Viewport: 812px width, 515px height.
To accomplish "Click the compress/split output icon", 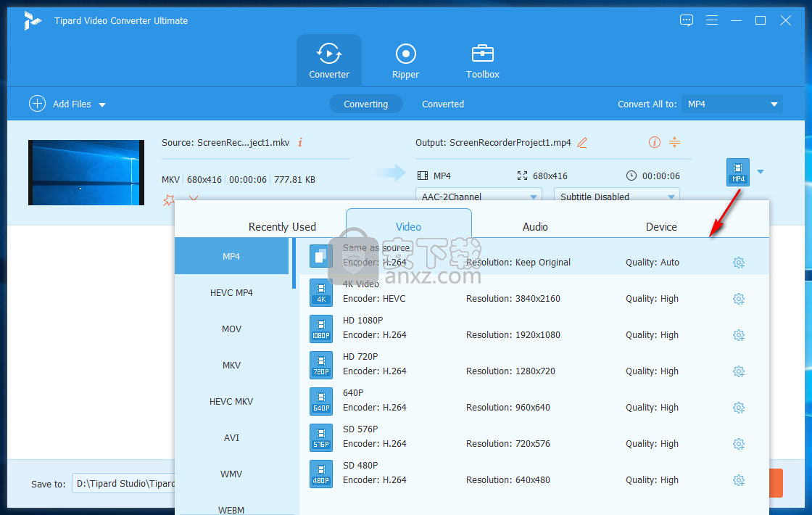I will (x=674, y=142).
